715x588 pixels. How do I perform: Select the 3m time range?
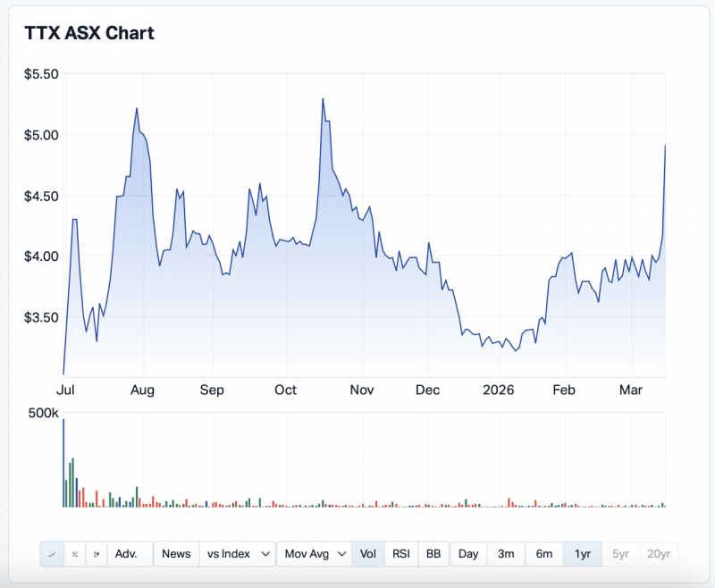pyautogui.click(x=506, y=554)
